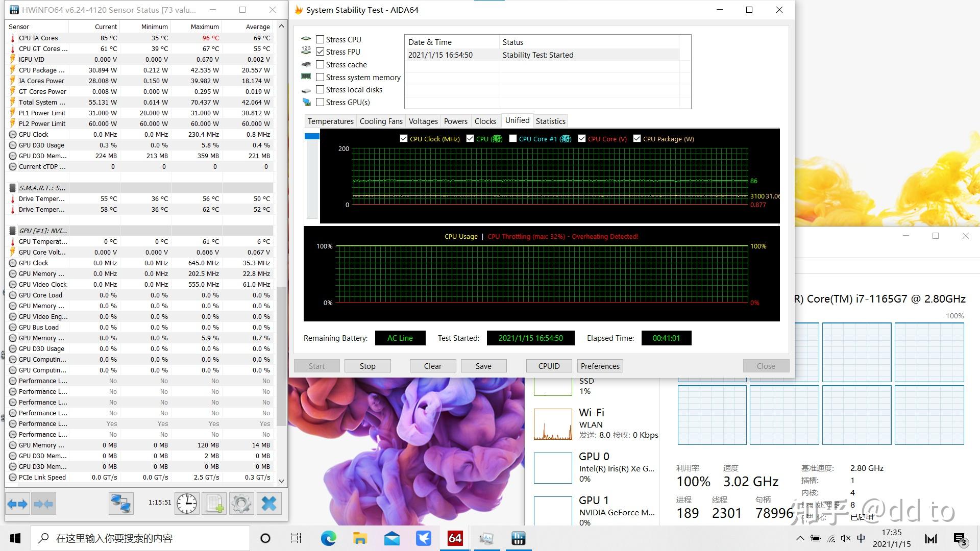The height and width of the screenshot is (551, 980).
Task: Click HWiNFO scrollbar up arrow
Action: 281,26
